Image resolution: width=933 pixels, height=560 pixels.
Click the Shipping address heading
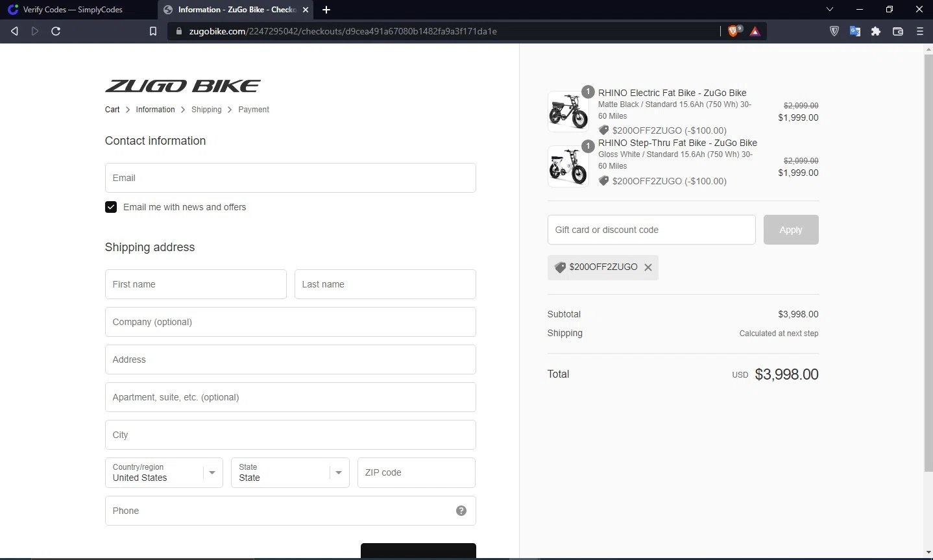tap(150, 247)
